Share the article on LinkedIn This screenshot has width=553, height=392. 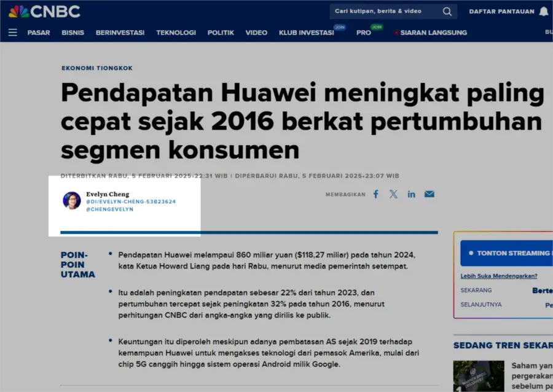click(x=411, y=194)
